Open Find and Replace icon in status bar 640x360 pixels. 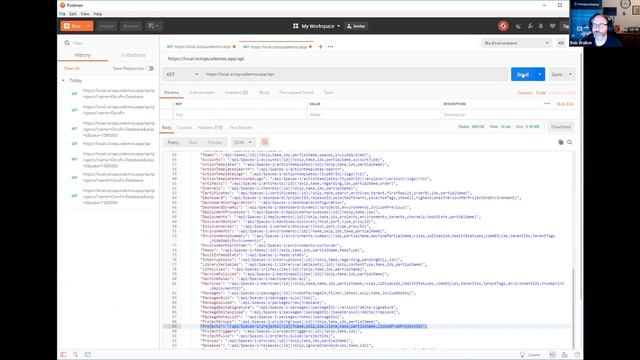75,355
